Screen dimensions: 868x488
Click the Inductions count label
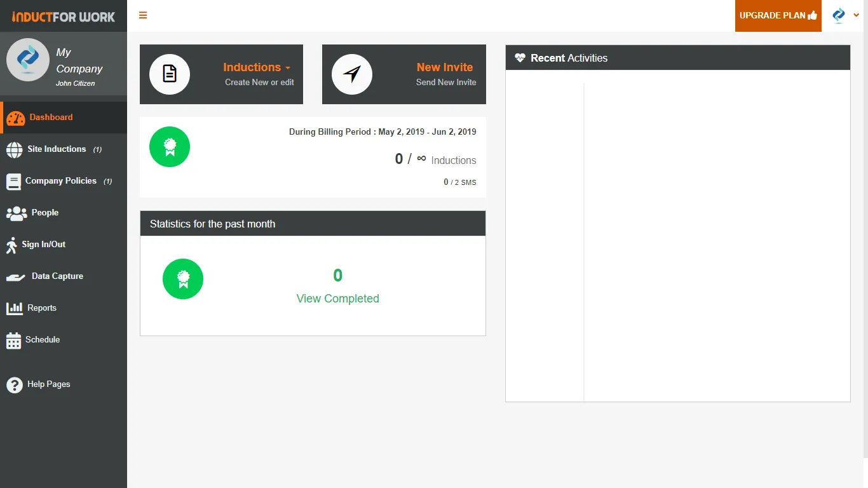[454, 161]
